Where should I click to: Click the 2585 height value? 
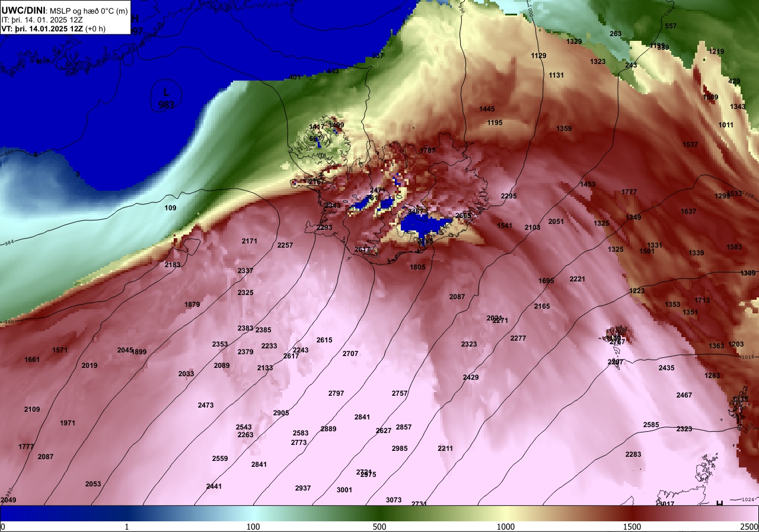pos(651,425)
